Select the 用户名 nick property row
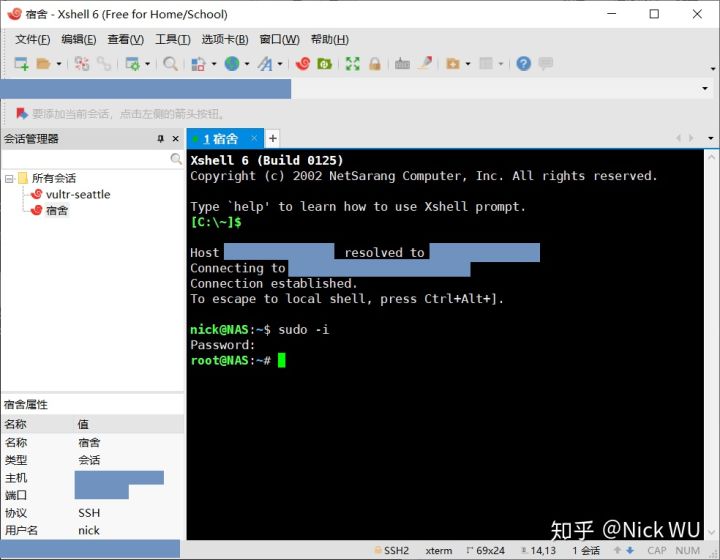 92,531
